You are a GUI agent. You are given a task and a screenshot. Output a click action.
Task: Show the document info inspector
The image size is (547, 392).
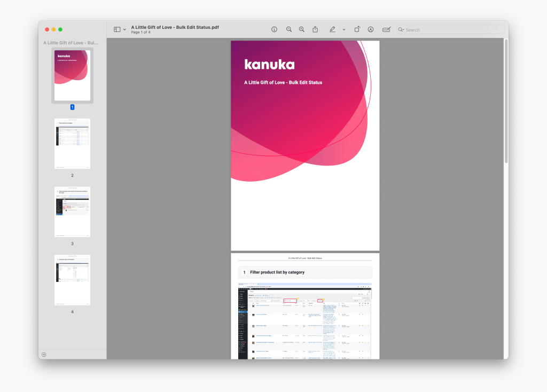274,30
